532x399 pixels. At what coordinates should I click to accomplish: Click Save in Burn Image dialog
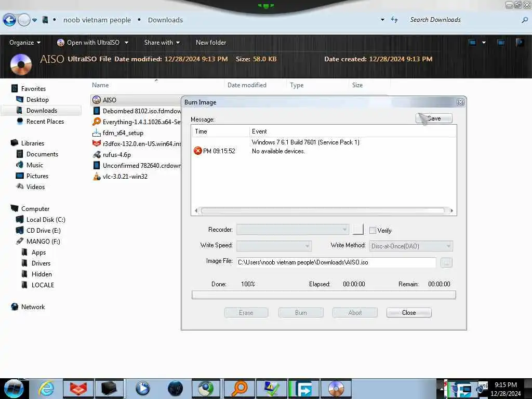(x=434, y=118)
